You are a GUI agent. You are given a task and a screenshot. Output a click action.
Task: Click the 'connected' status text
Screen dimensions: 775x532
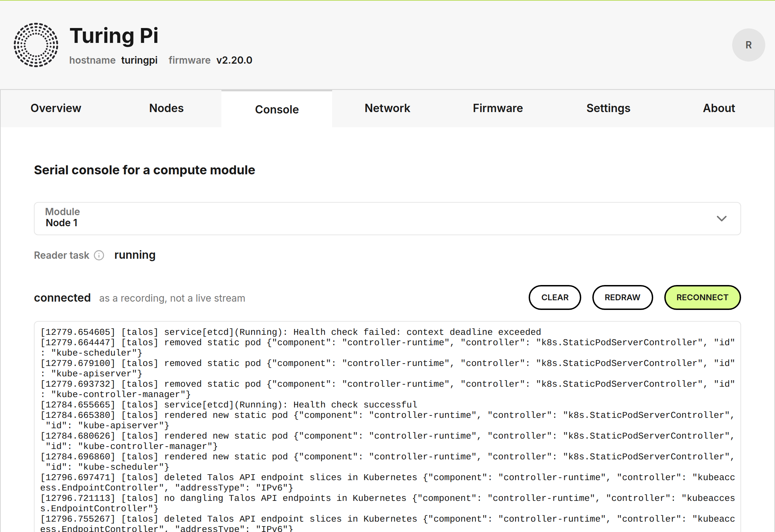(x=62, y=298)
